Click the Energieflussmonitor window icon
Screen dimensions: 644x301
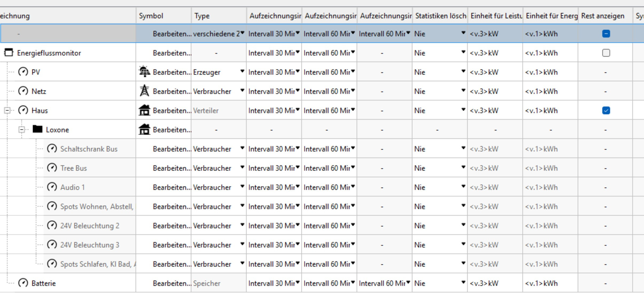click(x=9, y=53)
